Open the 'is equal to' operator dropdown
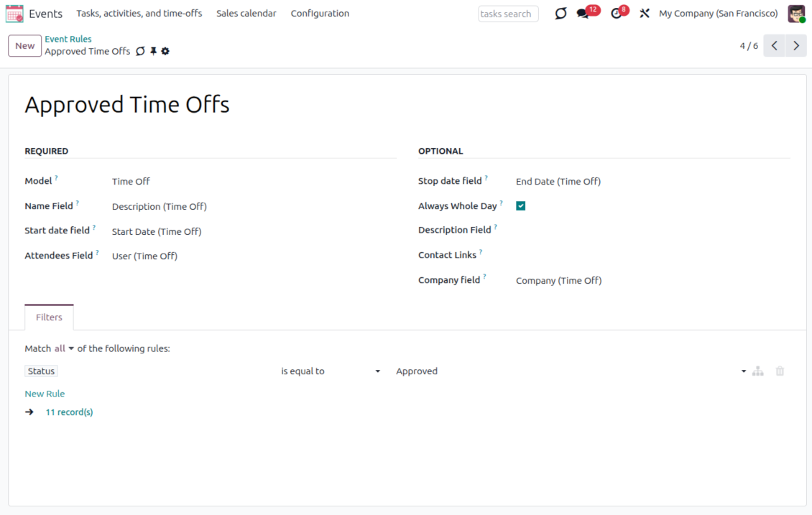812x515 pixels. click(x=331, y=371)
